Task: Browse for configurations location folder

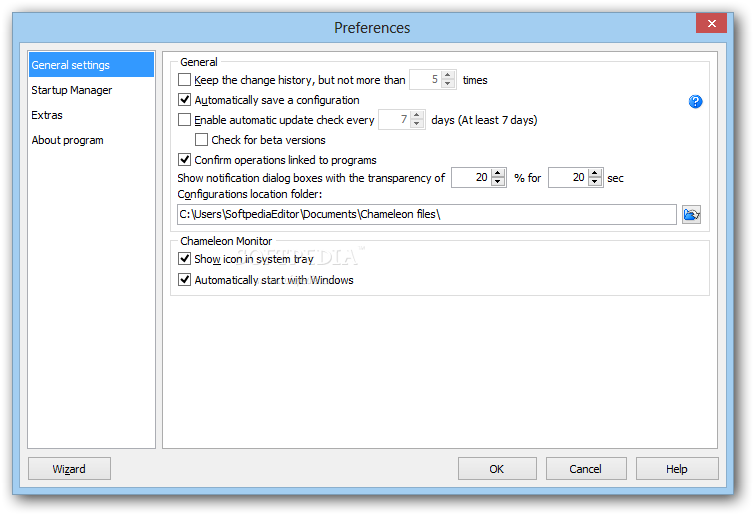Action: [x=691, y=214]
